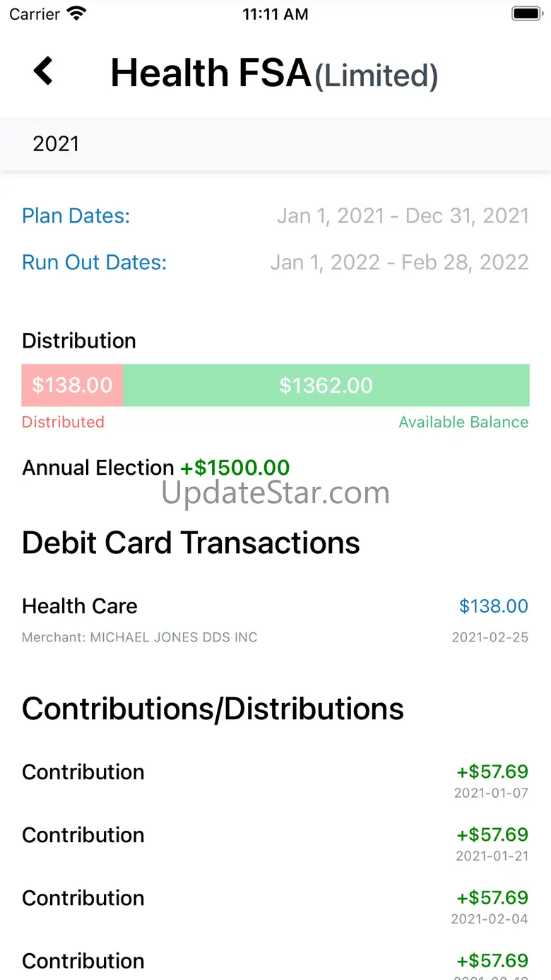Tap the red $138.00 distributed bar

[72, 385]
